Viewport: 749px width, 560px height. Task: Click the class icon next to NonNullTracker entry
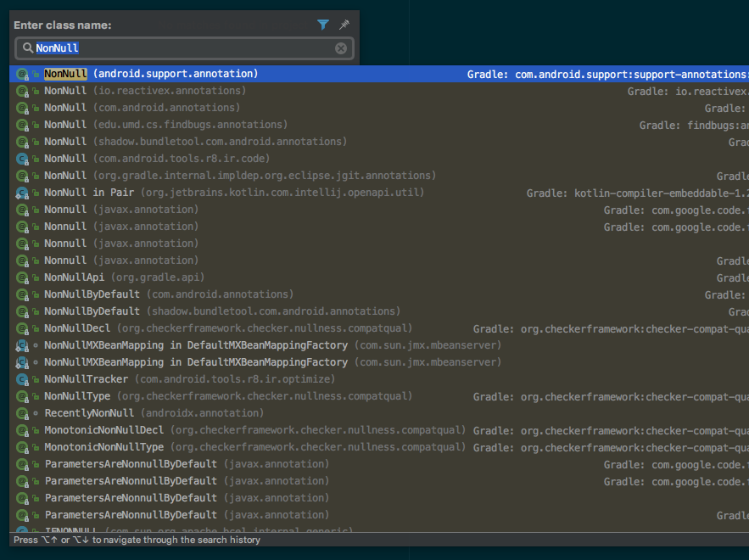pyautogui.click(x=20, y=379)
